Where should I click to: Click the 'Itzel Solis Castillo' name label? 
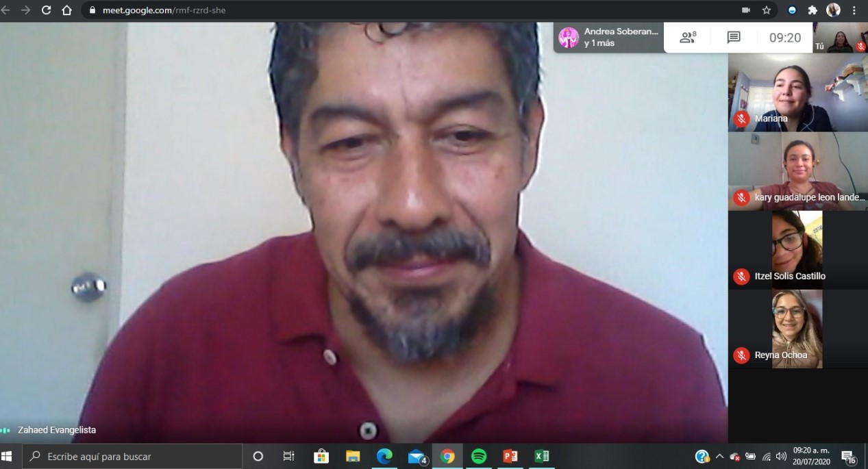tap(790, 276)
